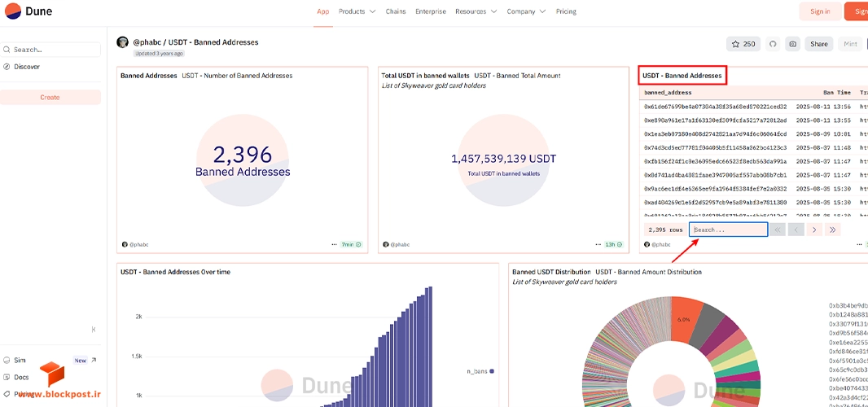Click the Dune logo icon

coord(13,11)
